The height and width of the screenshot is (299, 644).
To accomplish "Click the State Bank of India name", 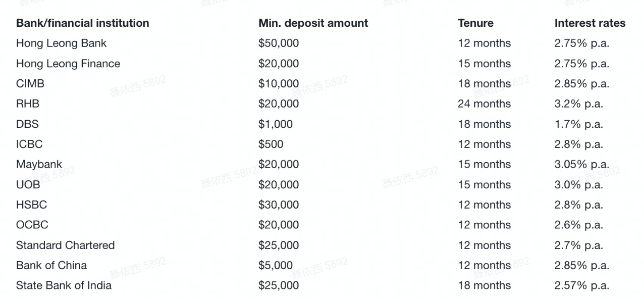I will pos(64,286).
